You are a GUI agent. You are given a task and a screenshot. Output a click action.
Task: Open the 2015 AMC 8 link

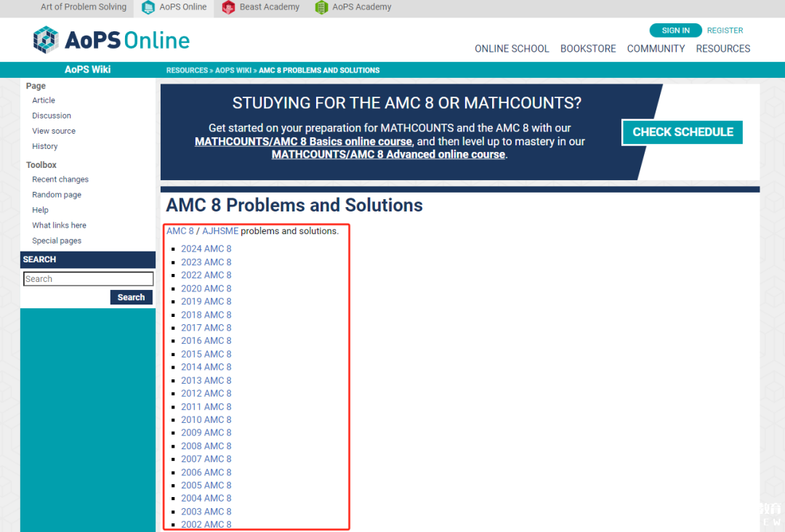(x=206, y=354)
